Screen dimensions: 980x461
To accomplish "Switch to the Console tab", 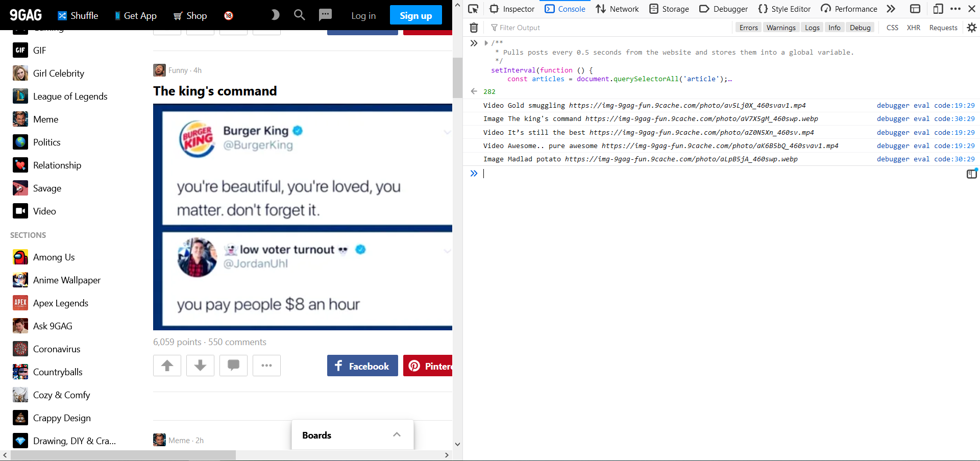I will coord(565,9).
